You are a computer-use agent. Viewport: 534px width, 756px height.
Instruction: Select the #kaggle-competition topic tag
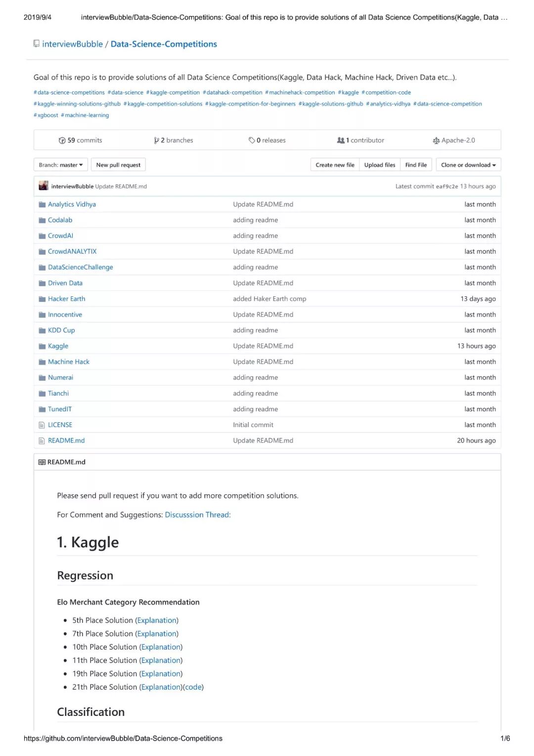[173, 93]
